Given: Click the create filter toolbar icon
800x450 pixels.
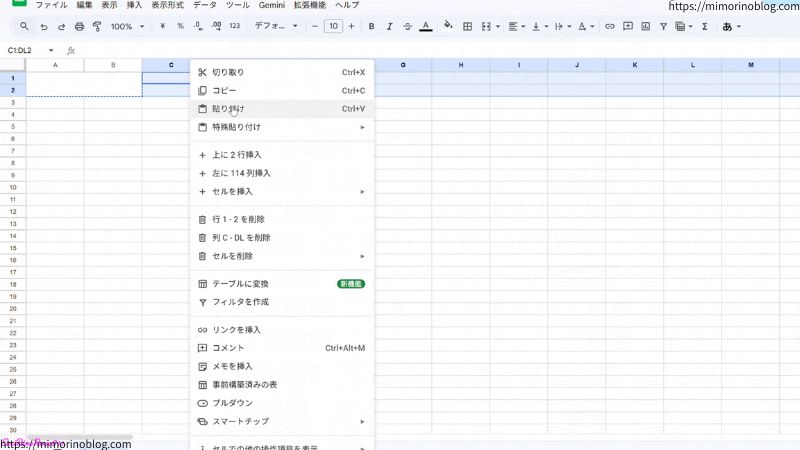Looking at the screenshot, I should [663, 27].
